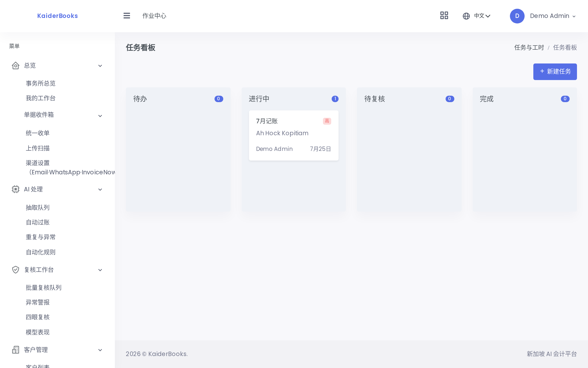
Task: Open 自动过账 in the sidebar
Action: 38,222
